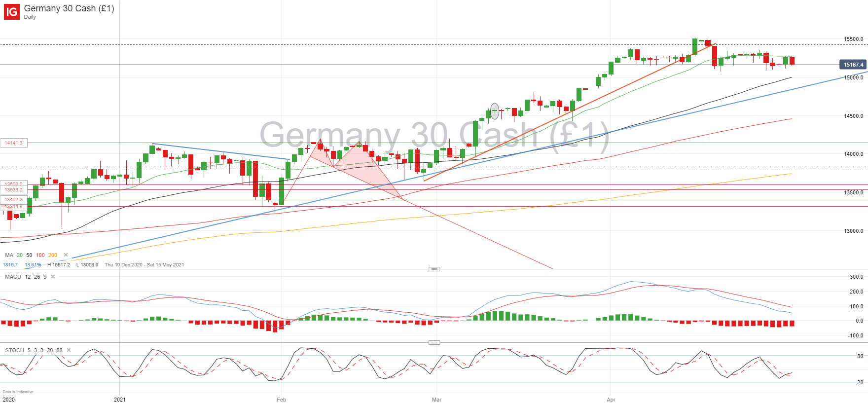This screenshot has height=404, width=868.
Task: Select the black MA 50 period value
Action: click(x=29, y=255)
